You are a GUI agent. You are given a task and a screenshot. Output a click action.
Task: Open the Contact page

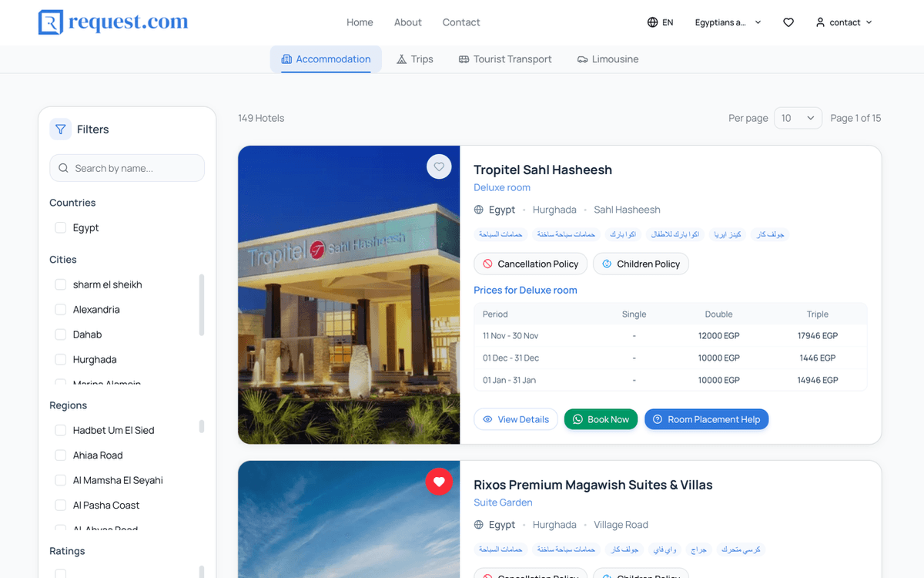461,22
